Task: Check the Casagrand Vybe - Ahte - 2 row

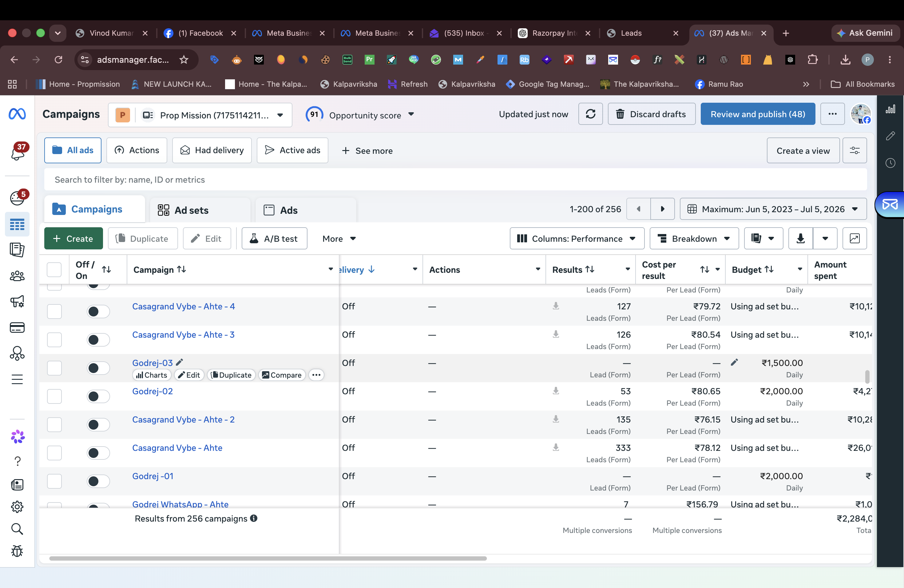Action: point(54,424)
